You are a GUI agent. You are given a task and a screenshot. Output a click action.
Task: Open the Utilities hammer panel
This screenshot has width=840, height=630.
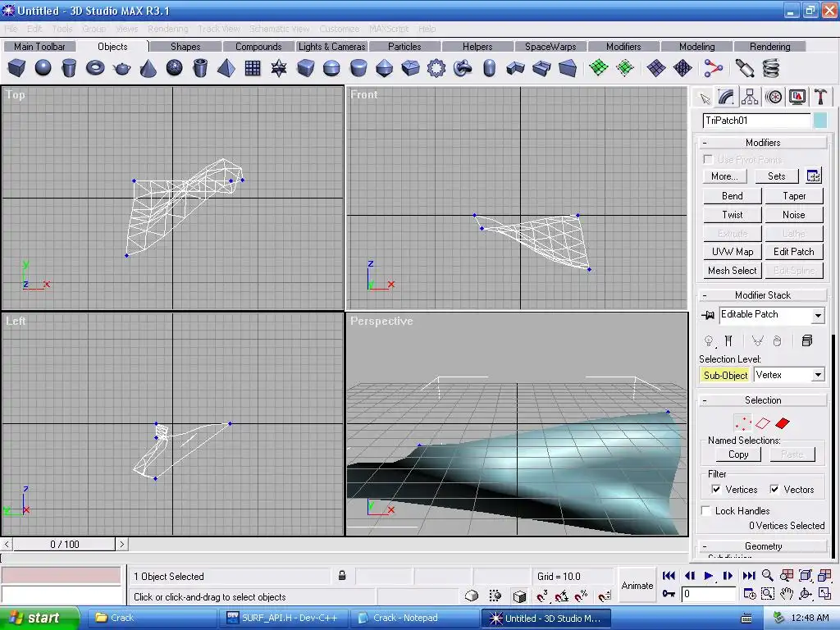tap(820, 98)
